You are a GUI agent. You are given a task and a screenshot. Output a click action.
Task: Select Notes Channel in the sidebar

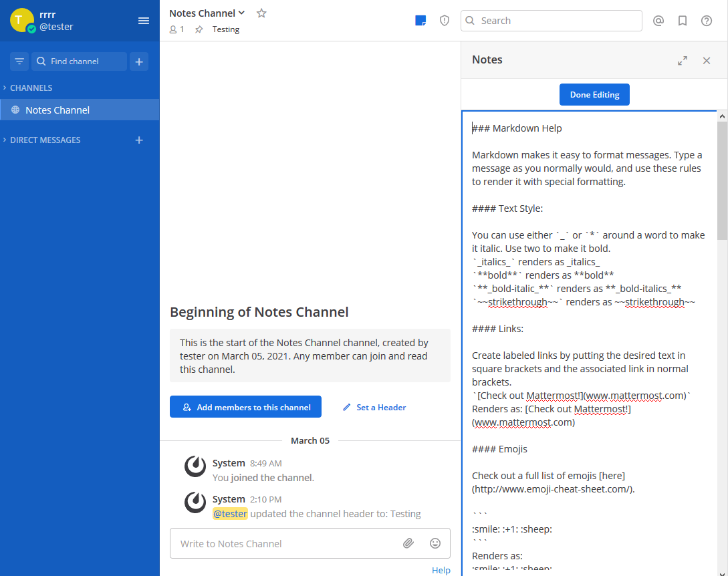(80, 110)
